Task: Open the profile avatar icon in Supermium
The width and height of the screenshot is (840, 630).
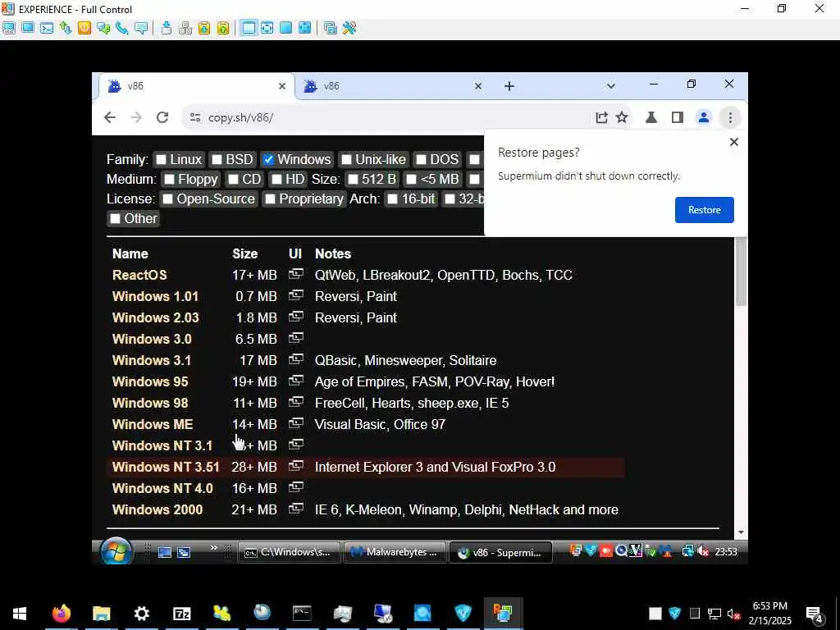Action: 703,117
